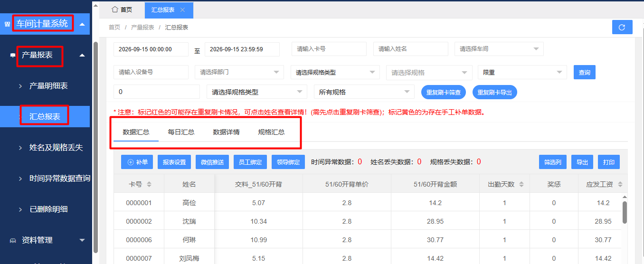
Task: Open 姓名及规格丢失 in the sidebar
Action: [x=56, y=148]
